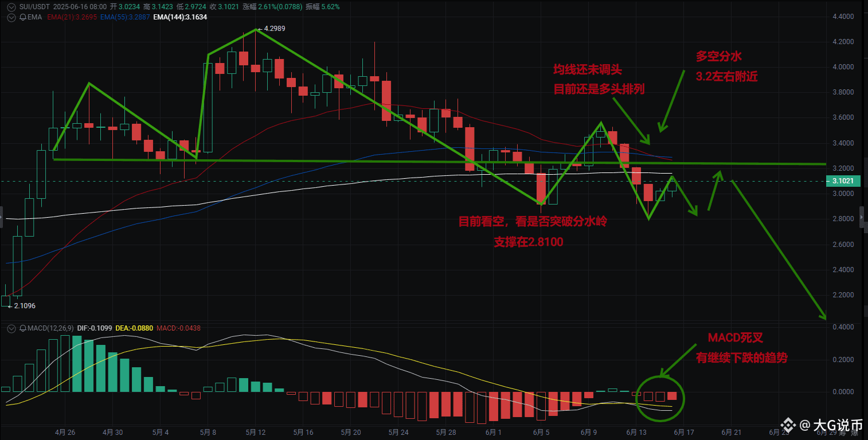Click the DIF:-0.1099 value in MACD legend
The height and width of the screenshot is (440, 868).
[x=95, y=328]
